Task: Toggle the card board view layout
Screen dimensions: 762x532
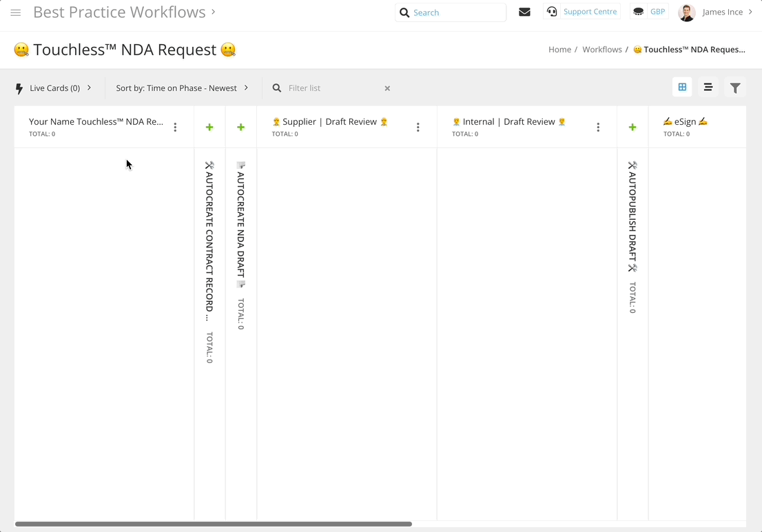Action: [x=682, y=87]
